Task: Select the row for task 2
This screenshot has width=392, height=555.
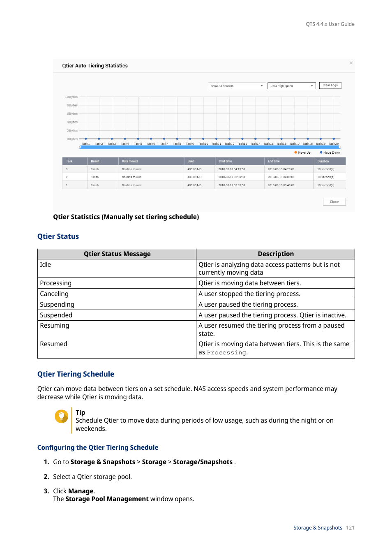Action: pyautogui.click(x=204, y=177)
